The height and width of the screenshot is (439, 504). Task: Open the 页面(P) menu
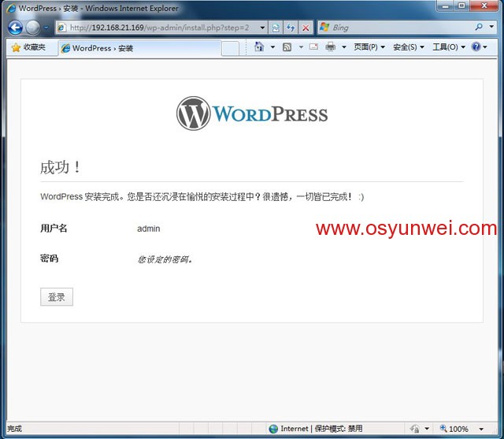(x=369, y=47)
